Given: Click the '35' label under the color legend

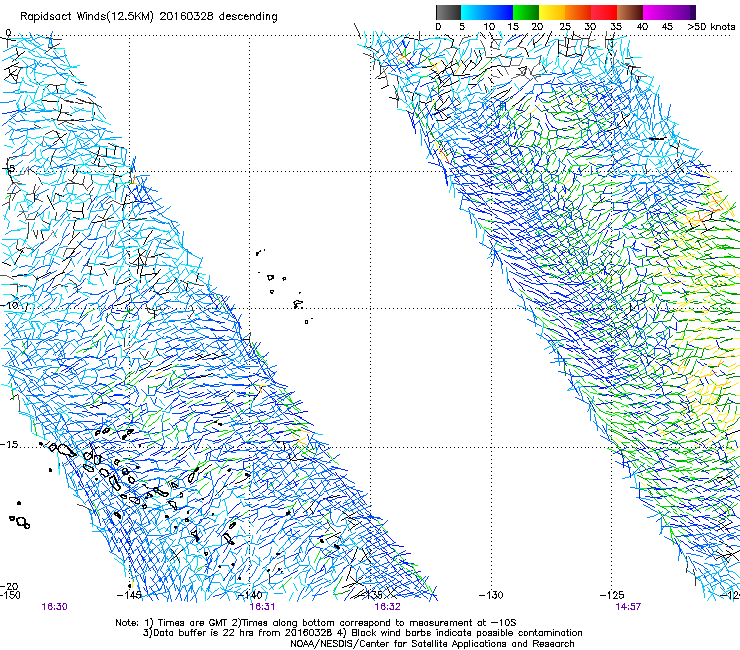Looking at the screenshot, I should tap(616, 27).
